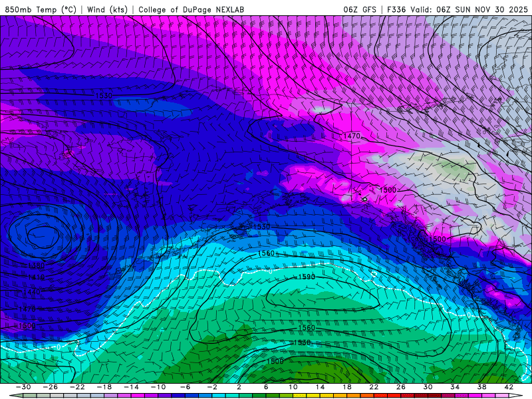Select the positive 30 colorbar tick label
The width and height of the screenshot is (532, 399).
point(428,387)
